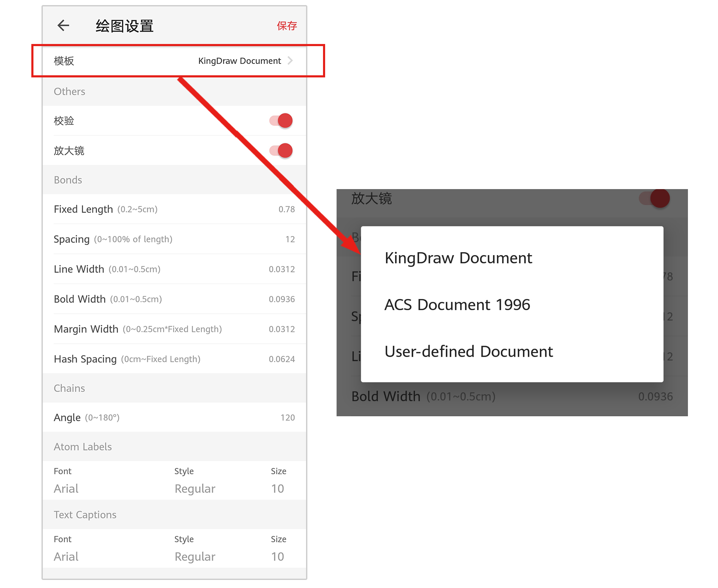This screenshot has height=588, width=718.
Task: Click the Margin Width label
Action: click(x=86, y=329)
